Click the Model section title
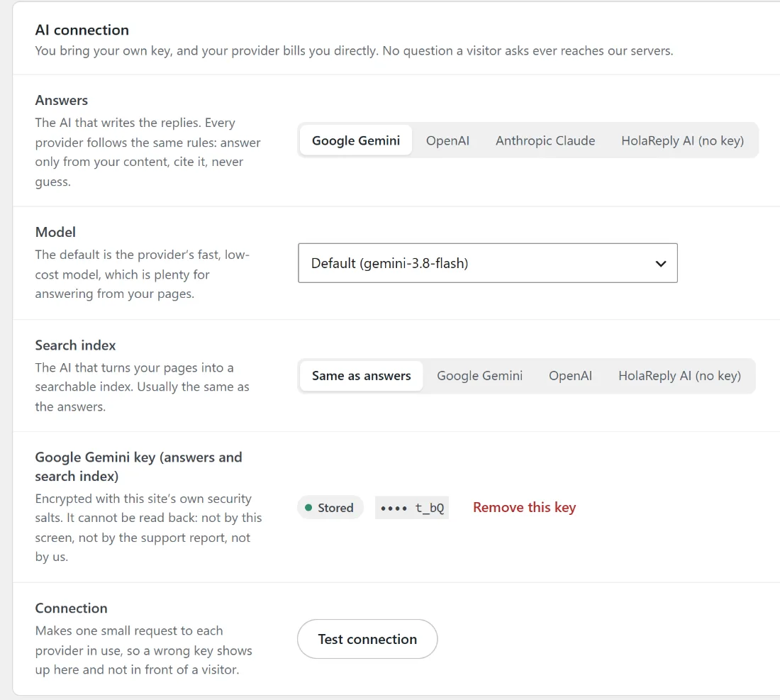The width and height of the screenshot is (780, 700). point(55,232)
